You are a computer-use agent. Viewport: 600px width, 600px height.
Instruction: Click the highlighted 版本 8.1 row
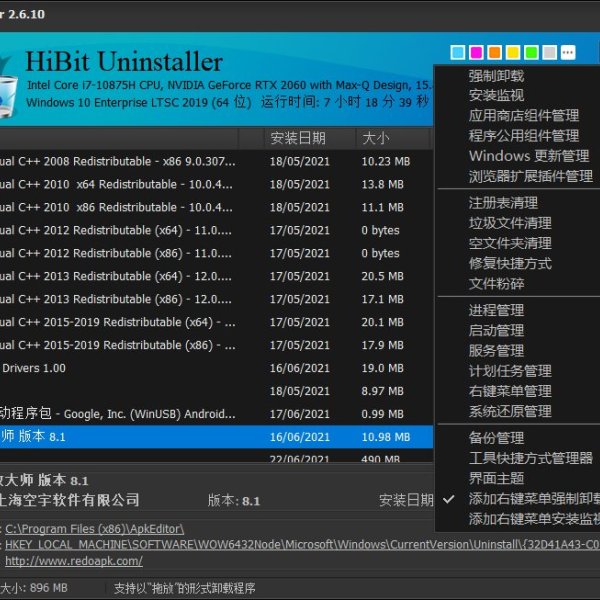click(217, 437)
